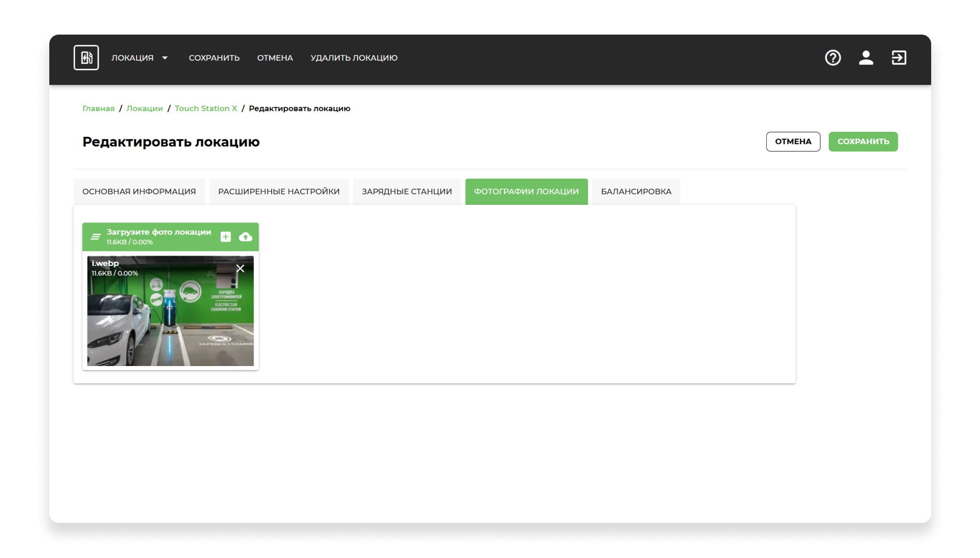The height and width of the screenshot is (558, 980).
Task: Click the i.webp file name label
Action: [x=105, y=263]
